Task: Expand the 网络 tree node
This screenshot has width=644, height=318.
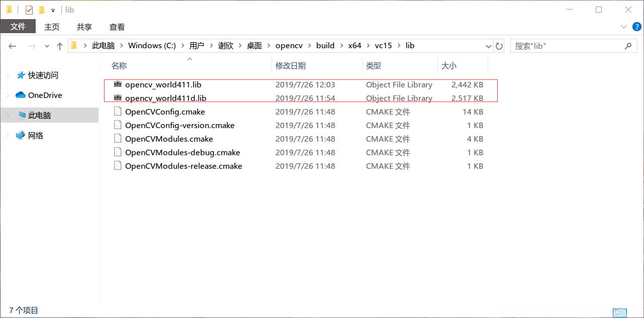Action: pyautogui.click(x=8, y=136)
